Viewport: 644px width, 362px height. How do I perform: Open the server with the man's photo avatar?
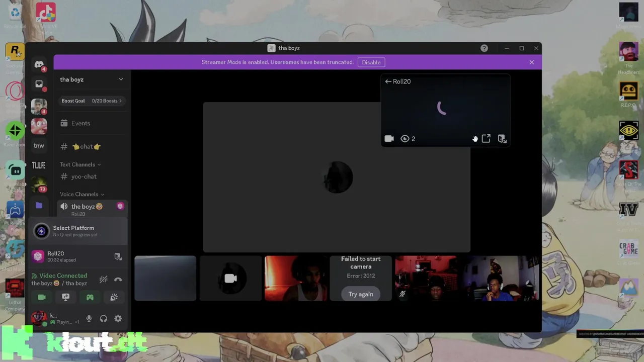39,107
